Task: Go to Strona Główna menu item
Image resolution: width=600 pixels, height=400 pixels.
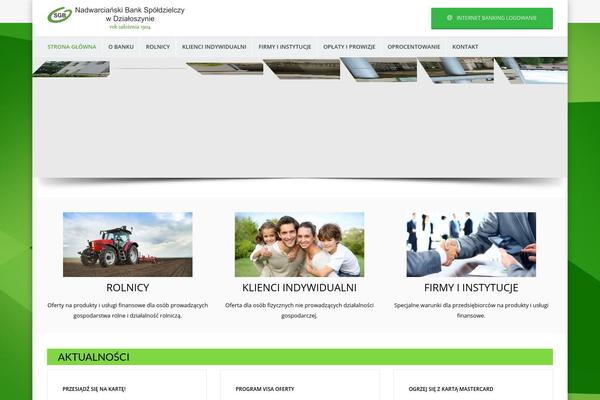Action: pyautogui.click(x=72, y=47)
